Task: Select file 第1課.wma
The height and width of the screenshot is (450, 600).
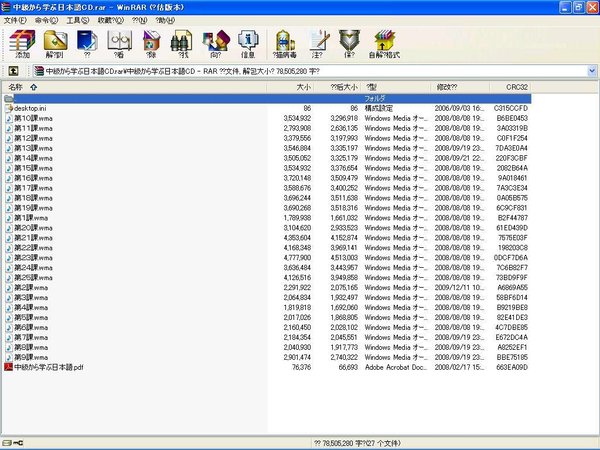Action: (31, 218)
